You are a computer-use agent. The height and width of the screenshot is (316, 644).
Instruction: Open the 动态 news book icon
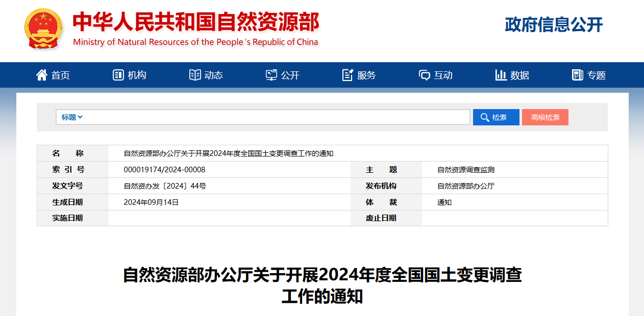[x=194, y=74]
